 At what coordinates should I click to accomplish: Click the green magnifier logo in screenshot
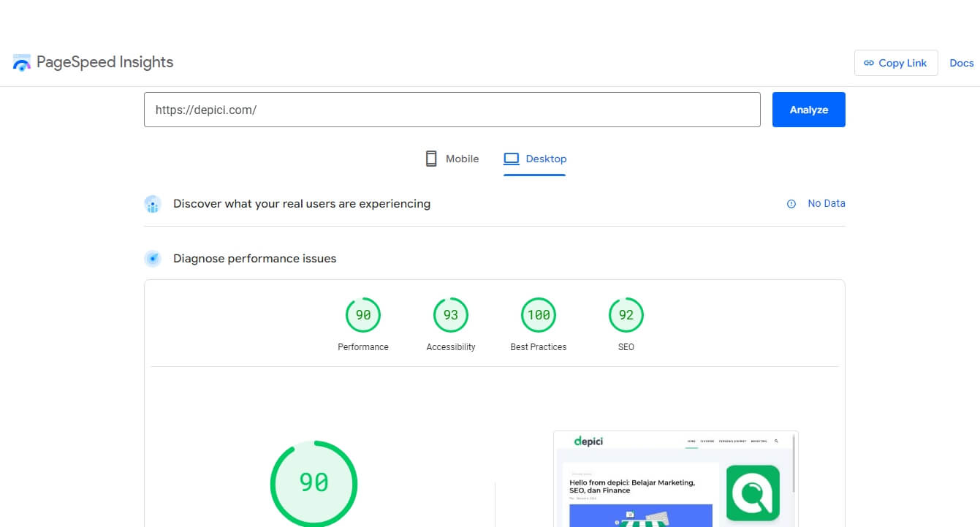point(753,493)
